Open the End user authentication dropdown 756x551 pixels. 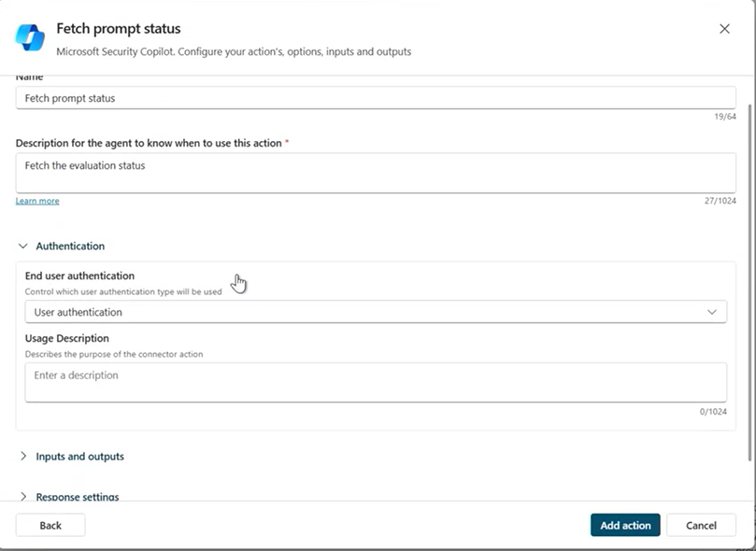click(x=714, y=311)
